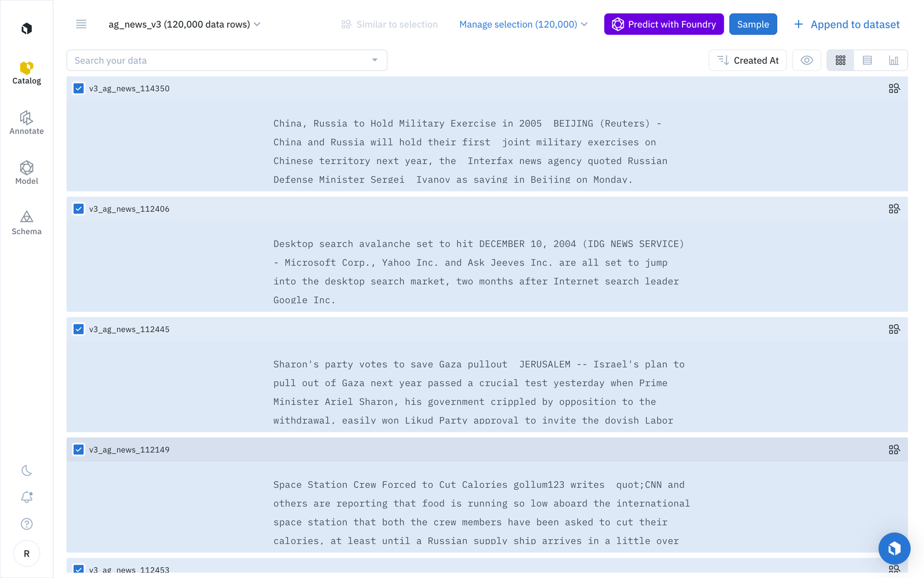Open the chat bubble in bottom-right corner
Viewport: 924px width, 578px height.
[x=895, y=549]
